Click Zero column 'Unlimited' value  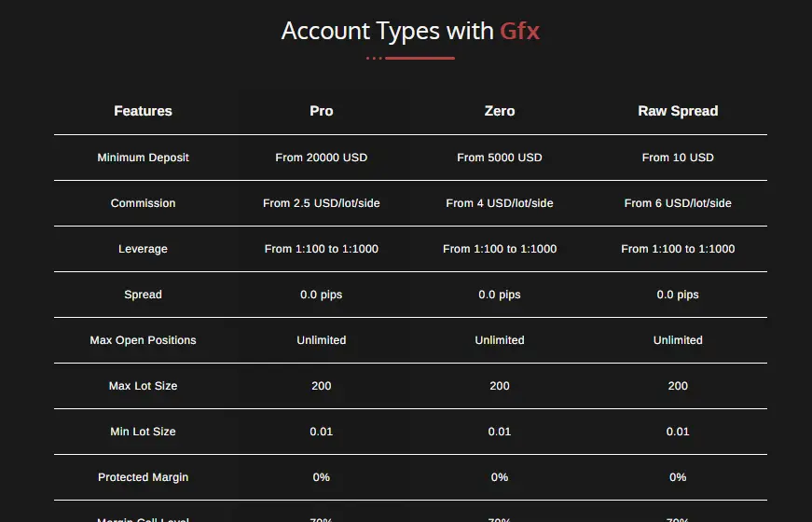click(x=499, y=340)
